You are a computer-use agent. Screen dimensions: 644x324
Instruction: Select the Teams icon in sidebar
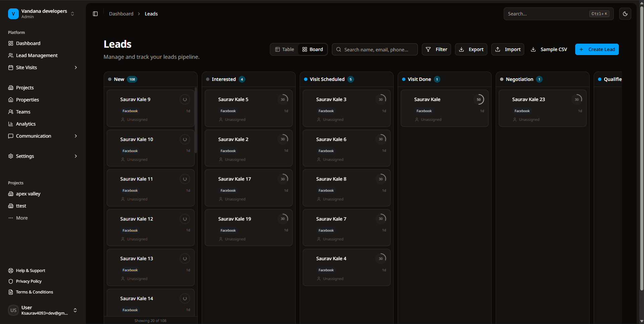[x=10, y=112]
